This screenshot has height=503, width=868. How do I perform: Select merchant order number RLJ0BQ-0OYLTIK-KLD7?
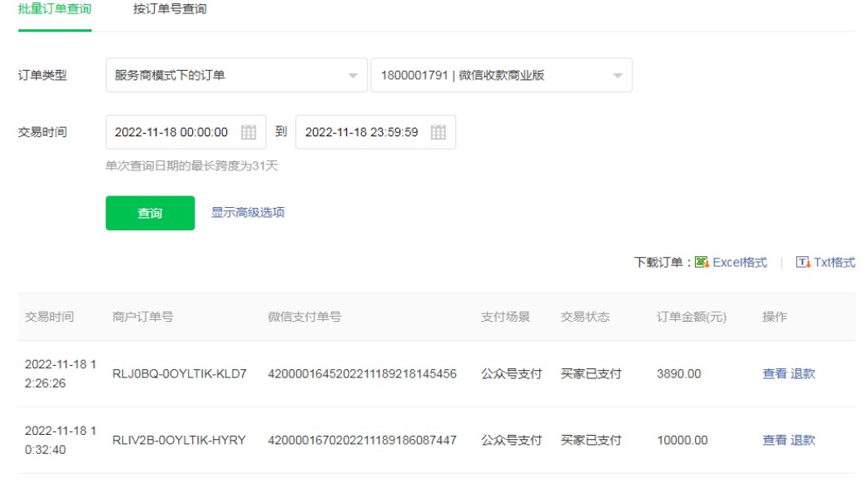click(x=180, y=374)
